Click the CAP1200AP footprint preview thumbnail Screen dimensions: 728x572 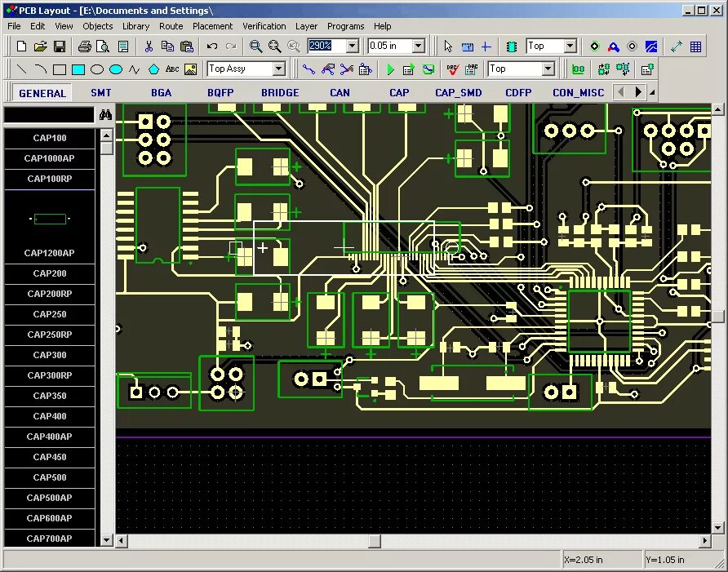click(x=50, y=218)
